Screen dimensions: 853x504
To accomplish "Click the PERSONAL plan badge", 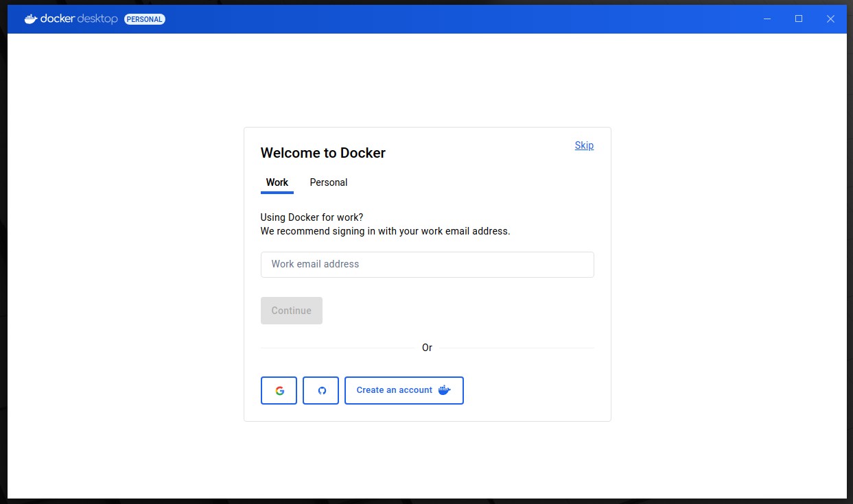I will [145, 19].
